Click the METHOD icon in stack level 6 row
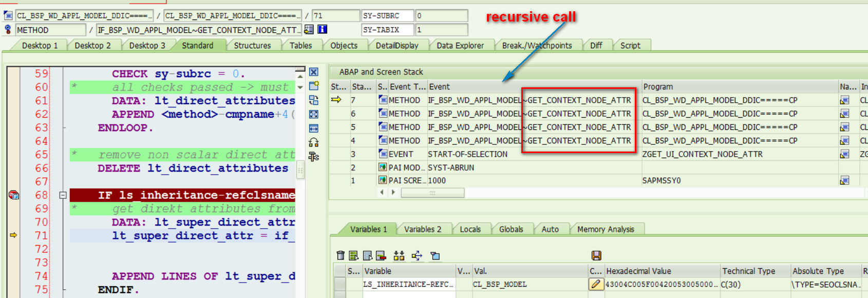 (x=383, y=114)
